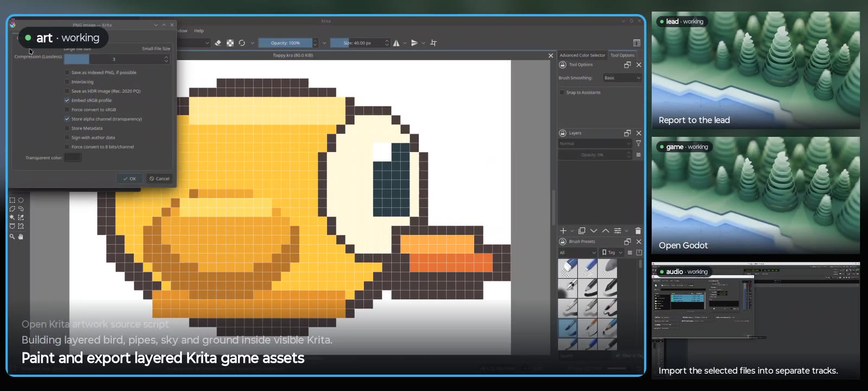The height and width of the screenshot is (391, 868).
Task: Click the vertical mirror tool icon
Action: (x=414, y=43)
